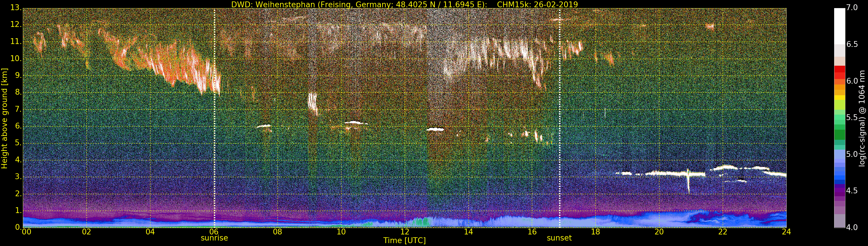This screenshot has height=246, width=868.
Task: Click the "20" tick on the time axis
Action: pyautogui.click(x=659, y=232)
